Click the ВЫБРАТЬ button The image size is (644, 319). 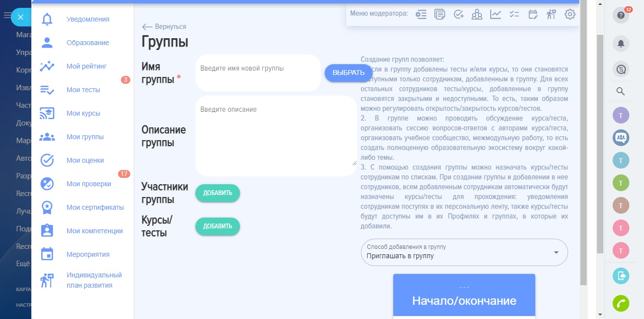(348, 73)
